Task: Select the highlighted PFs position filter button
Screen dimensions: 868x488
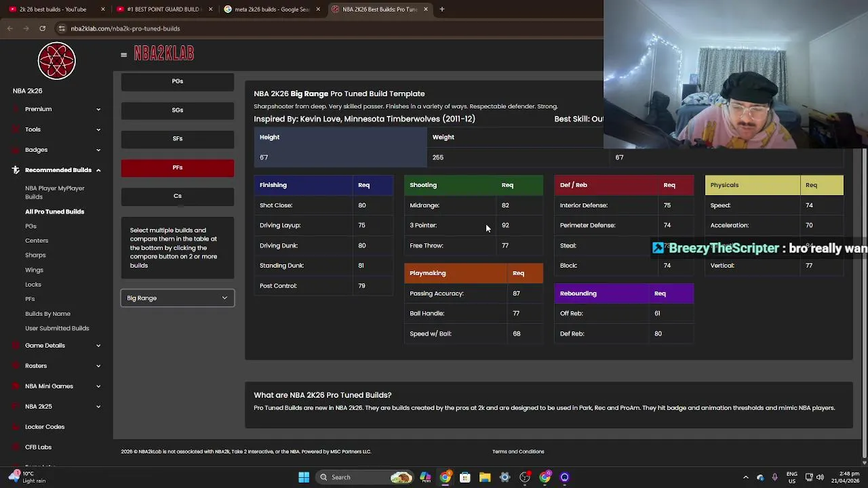Action: [178, 167]
